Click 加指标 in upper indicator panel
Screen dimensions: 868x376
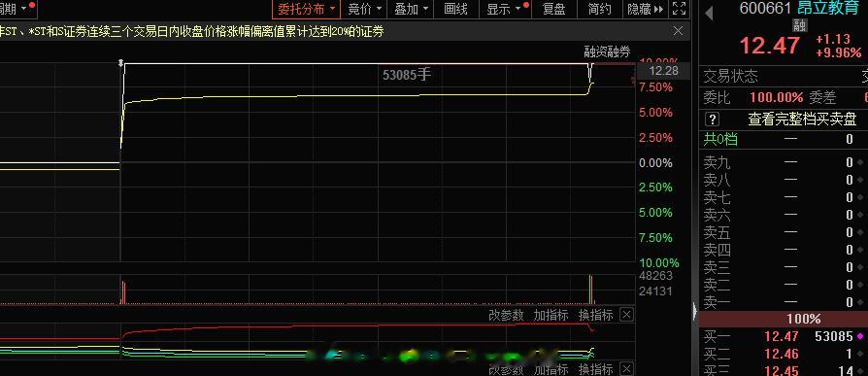[x=551, y=315]
